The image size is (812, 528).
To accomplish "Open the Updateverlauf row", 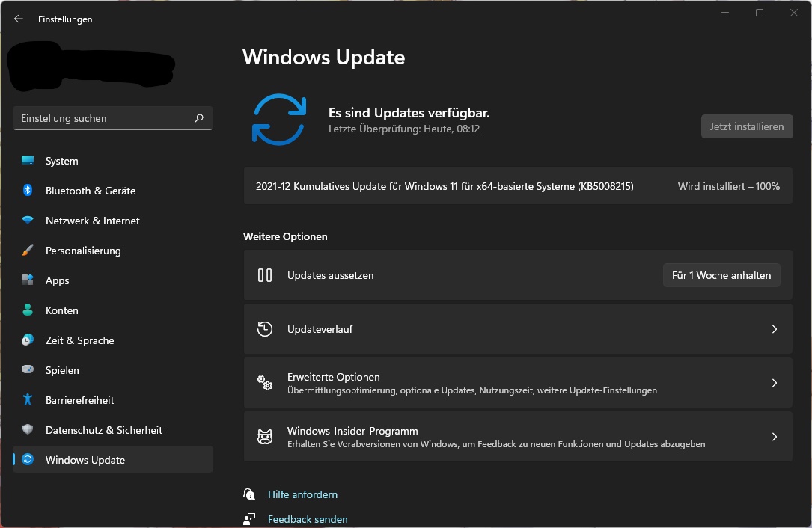I will click(x=518, y=329).
